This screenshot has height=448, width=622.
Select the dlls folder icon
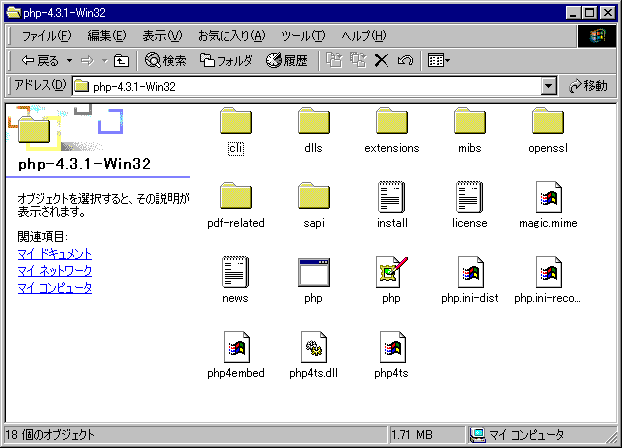point(314,121)
